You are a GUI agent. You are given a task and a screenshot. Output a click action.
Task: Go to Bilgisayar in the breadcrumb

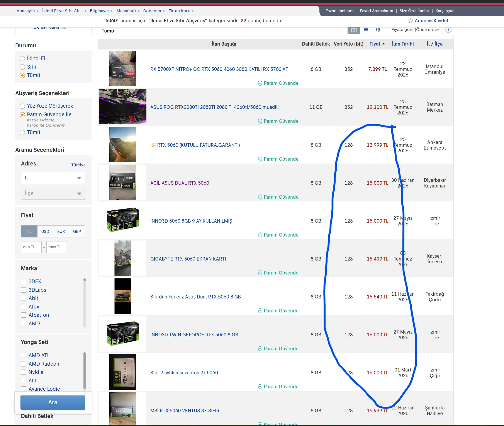(x=99, y=11)
